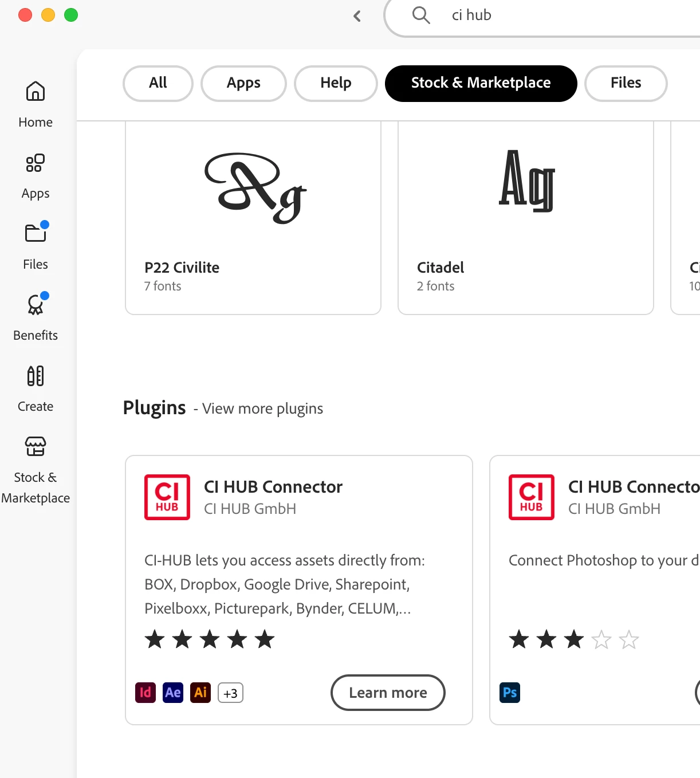Image resolution: width=700 pixels, height=778 pixels.
Task: Click the green maximize window button
Action: [x=71, y=15]
